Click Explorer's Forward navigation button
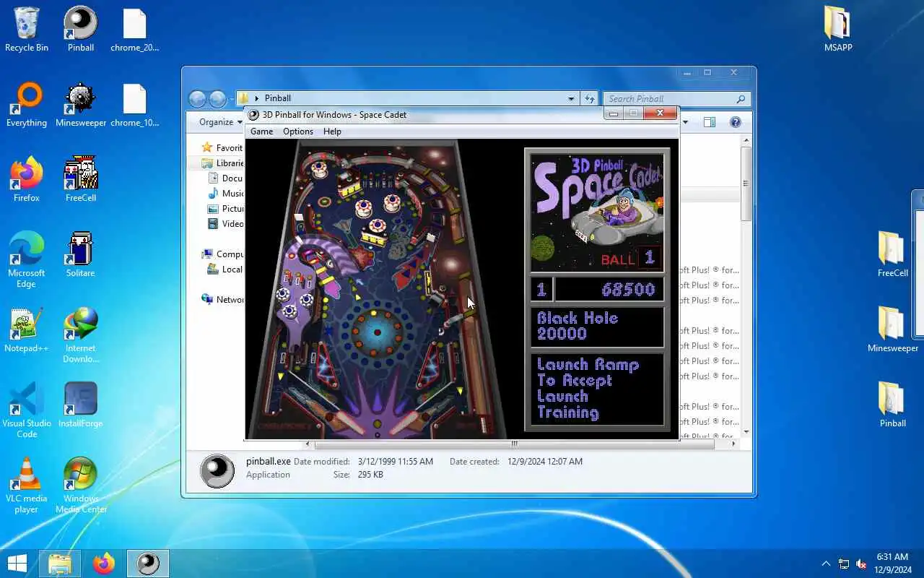Viewport: 924px width, 578px height. [217, 99]
